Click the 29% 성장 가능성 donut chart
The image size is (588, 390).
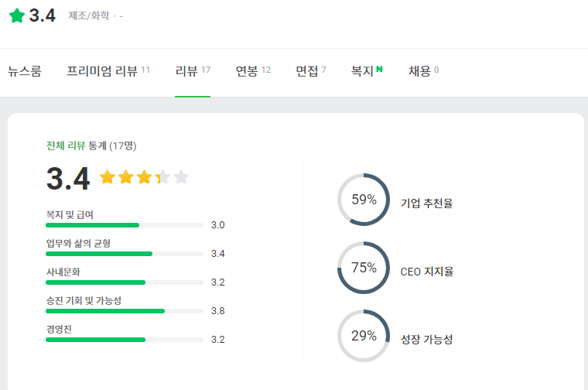[364, 336]
